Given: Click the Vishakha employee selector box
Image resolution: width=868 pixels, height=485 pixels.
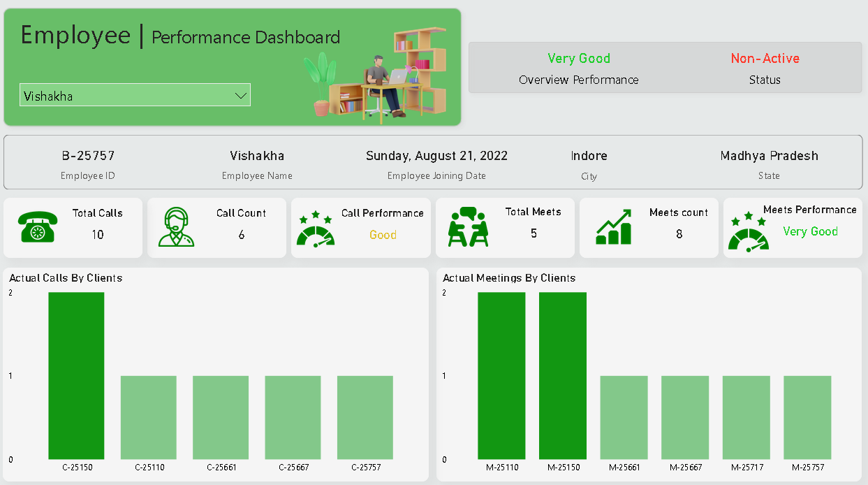Looking at the screenshot, I should click(x=126, y=96).
